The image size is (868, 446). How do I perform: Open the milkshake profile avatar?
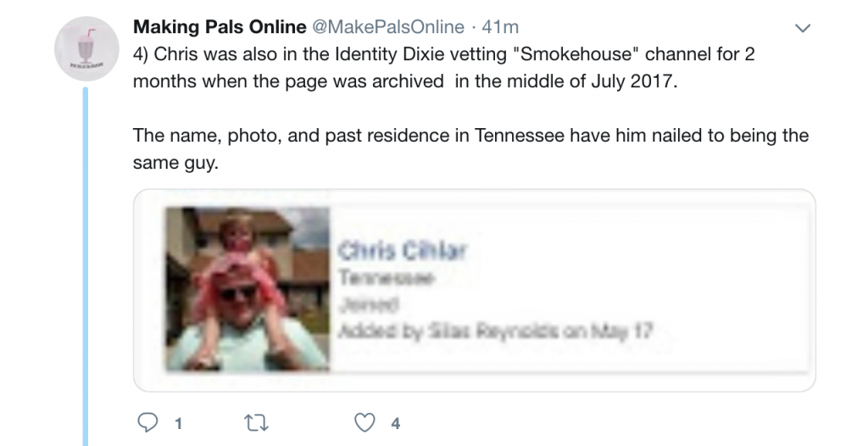tap(86, 49)
